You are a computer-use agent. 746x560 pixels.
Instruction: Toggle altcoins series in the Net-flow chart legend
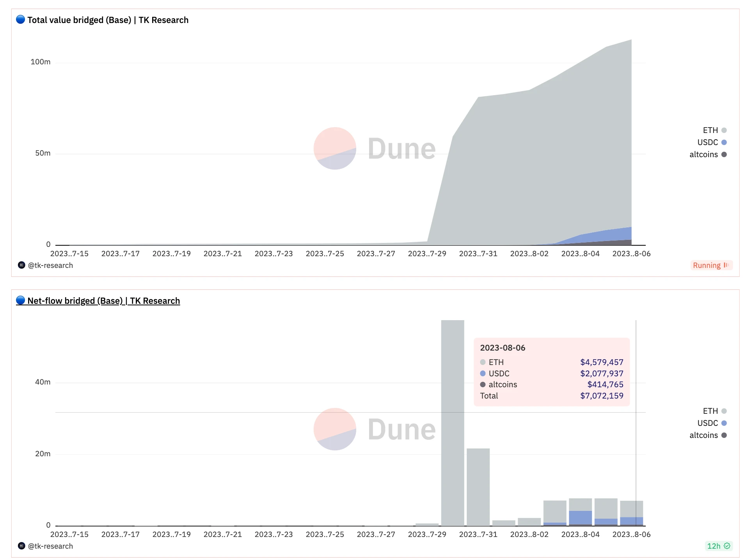point(708,435)
